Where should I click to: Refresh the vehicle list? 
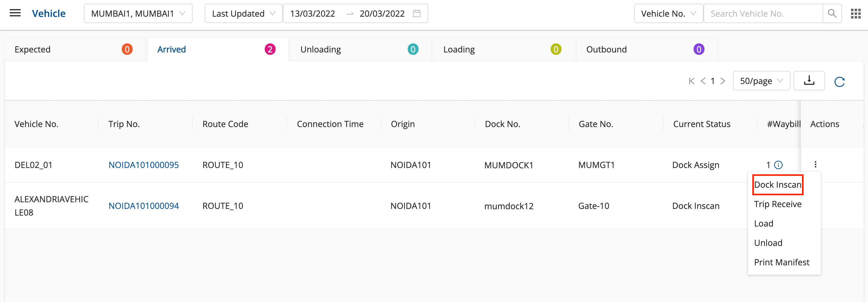(x=839, y=82)
